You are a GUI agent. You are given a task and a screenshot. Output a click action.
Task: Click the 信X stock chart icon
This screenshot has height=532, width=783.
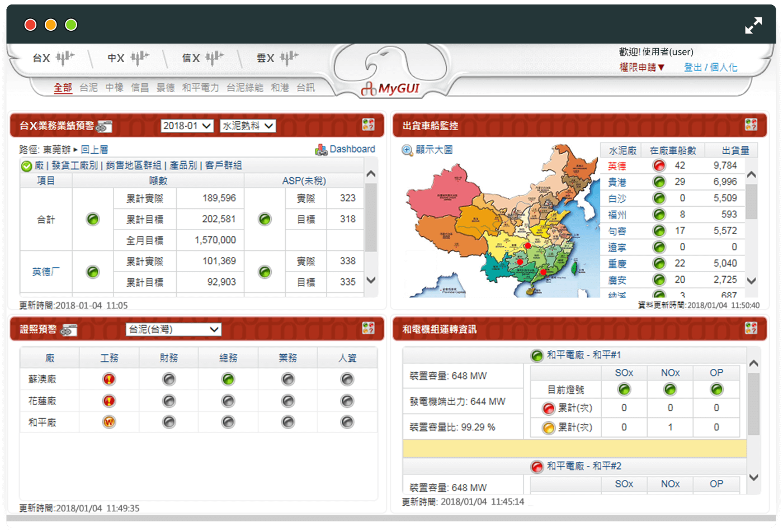point(215,58)
